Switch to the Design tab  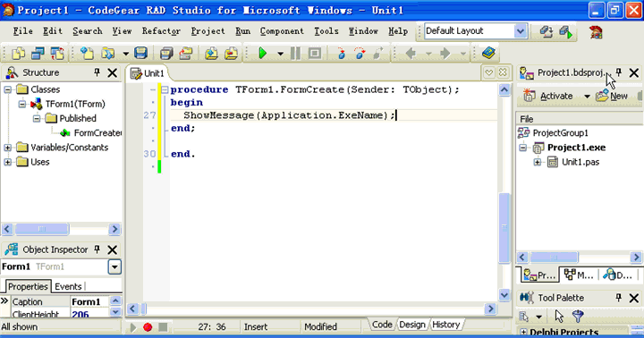pos(412,325)
